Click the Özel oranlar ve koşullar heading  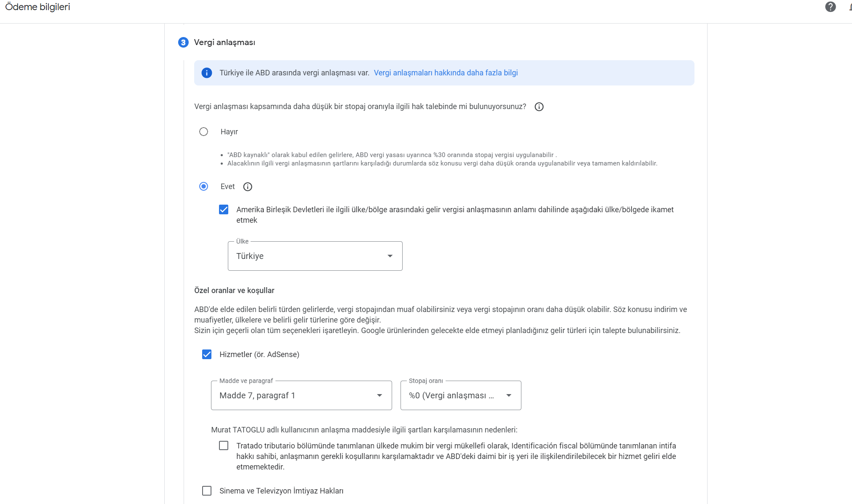234,291
